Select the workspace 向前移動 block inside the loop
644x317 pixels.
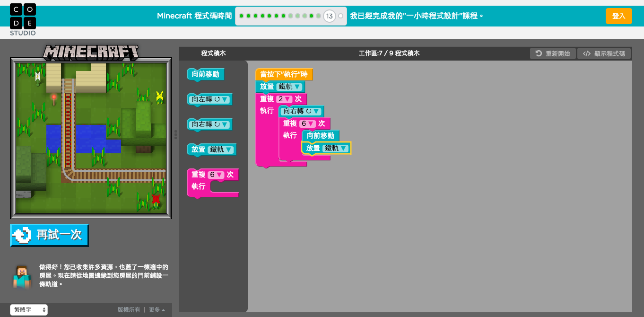point(321,136)
